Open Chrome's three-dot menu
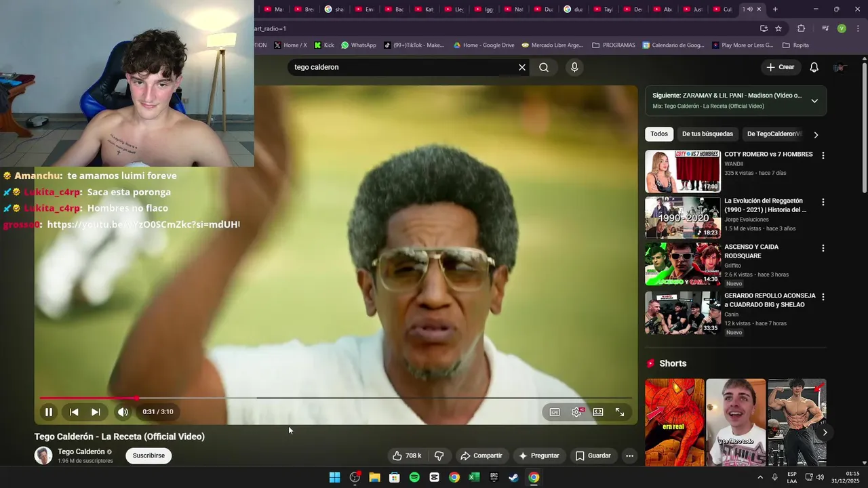Image resolution: width=868 pixels, height=488 pixels. click(x=858, y=28)
